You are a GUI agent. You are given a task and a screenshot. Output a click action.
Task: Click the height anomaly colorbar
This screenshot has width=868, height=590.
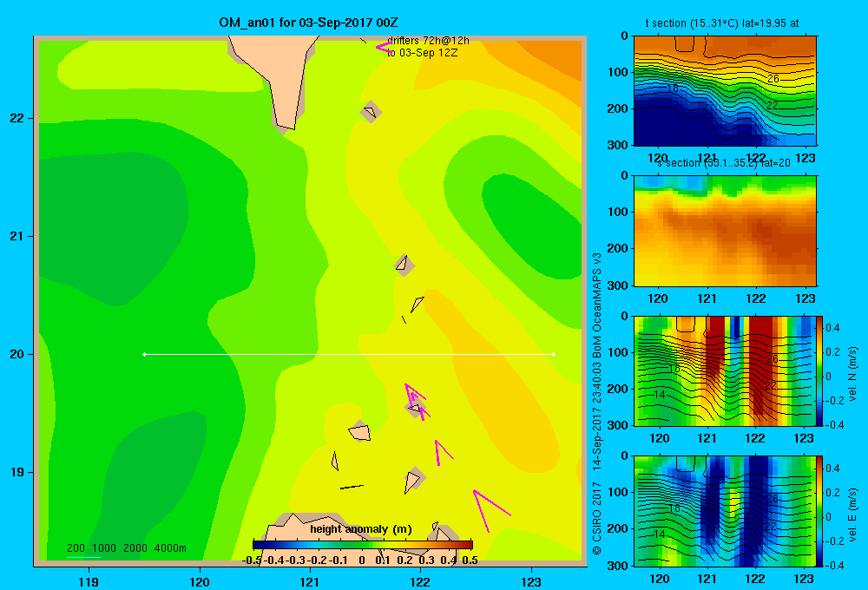[363, 545]
